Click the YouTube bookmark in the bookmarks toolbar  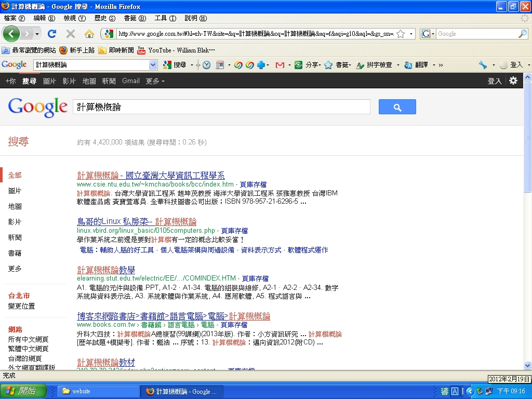pos(176,50)
